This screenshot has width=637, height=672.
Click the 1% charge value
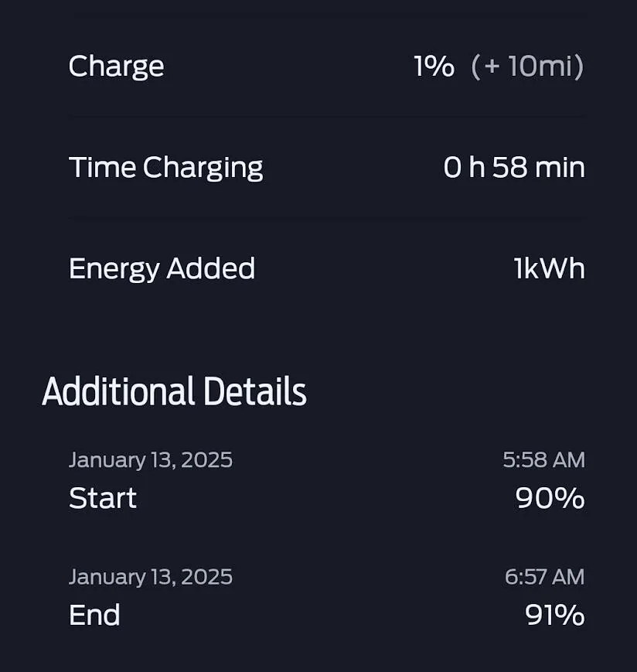(x=434, y=67)
